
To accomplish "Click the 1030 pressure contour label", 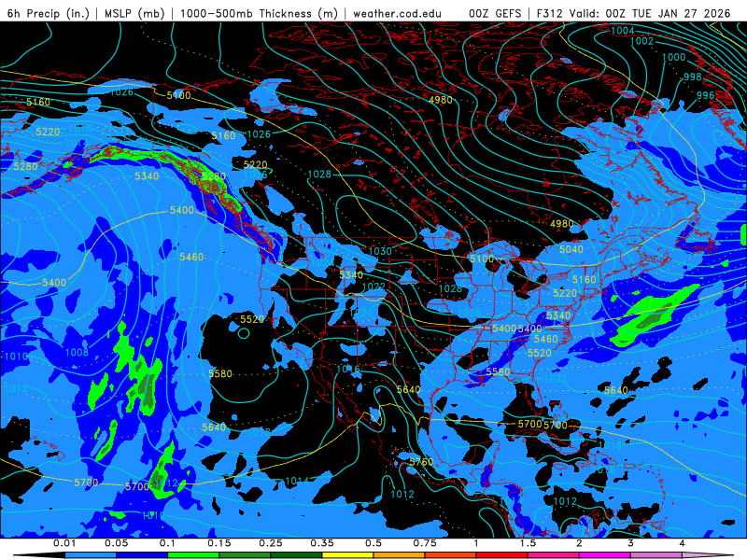I will point(380,251).
